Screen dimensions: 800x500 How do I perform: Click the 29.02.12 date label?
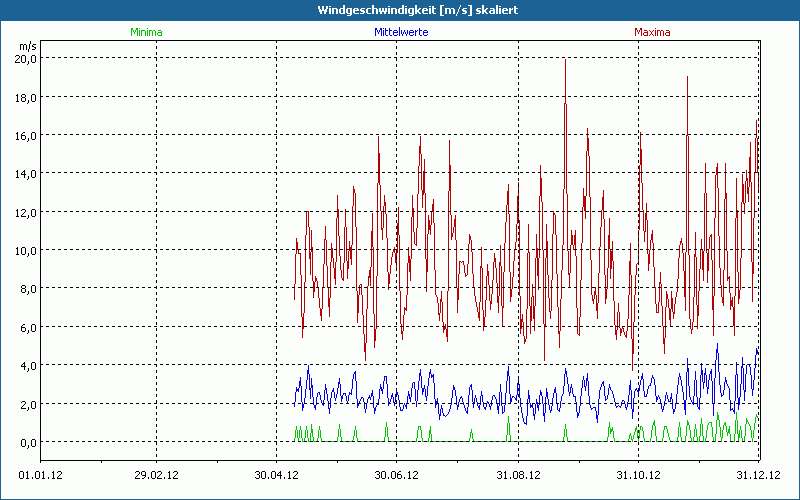[x=156, y=475]
